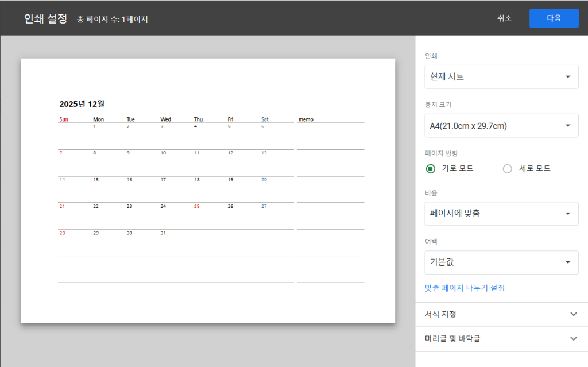The width and height of the screenshot is (588, 367).
Task: Open the A4 paper size combo box
Action: tap(501, 126)
